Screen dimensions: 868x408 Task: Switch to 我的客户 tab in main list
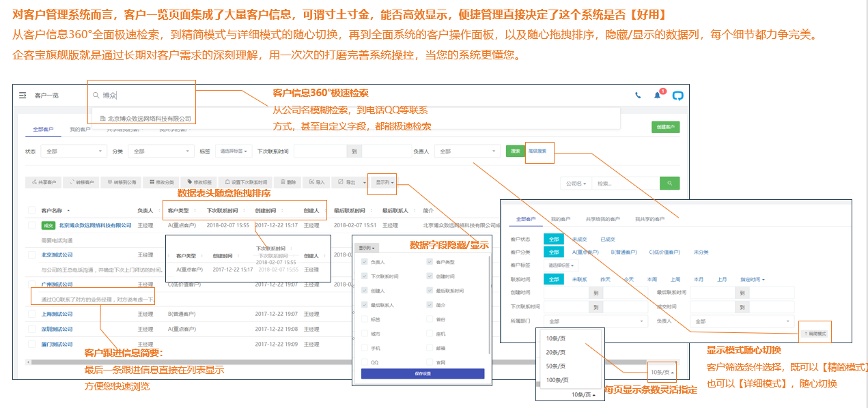pyautogui.click(x=79, y=129)
